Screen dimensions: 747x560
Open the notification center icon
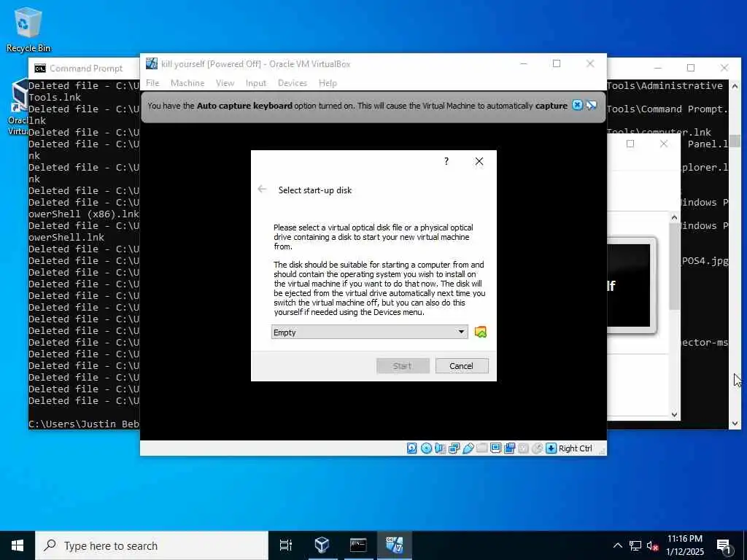[x=724, y=545]
